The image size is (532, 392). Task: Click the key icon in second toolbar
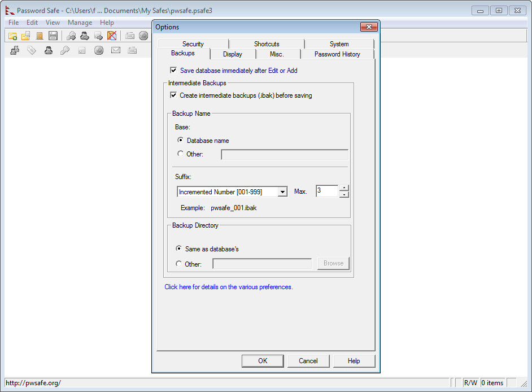[65, 51]
